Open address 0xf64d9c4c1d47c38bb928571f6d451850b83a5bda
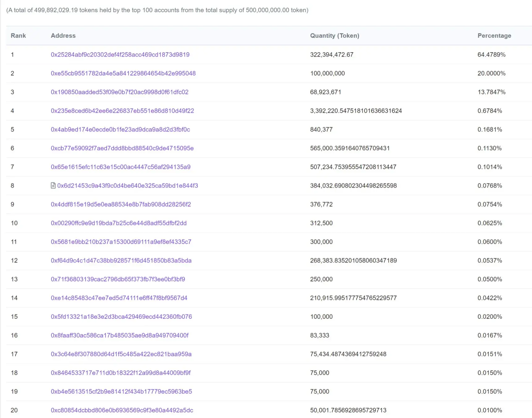 point(121,260)
